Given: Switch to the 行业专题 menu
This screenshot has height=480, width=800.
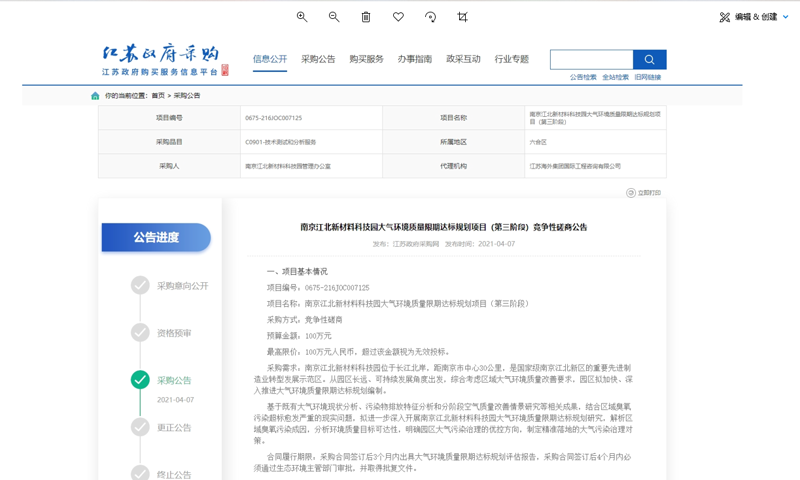Looking at the screenshot, I should click(x=512, y=59).
